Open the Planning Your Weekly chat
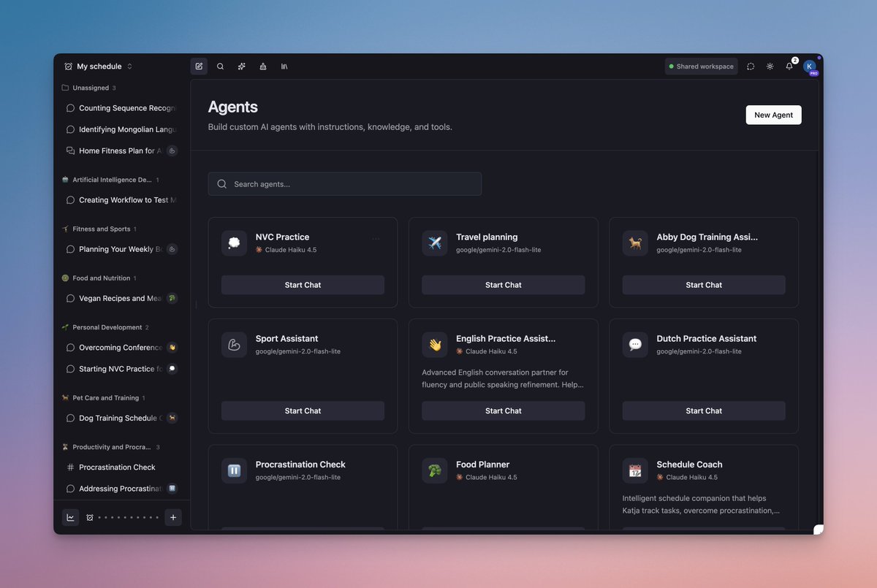This screenshot has width=877, height=588. click(x=121, y=249)
